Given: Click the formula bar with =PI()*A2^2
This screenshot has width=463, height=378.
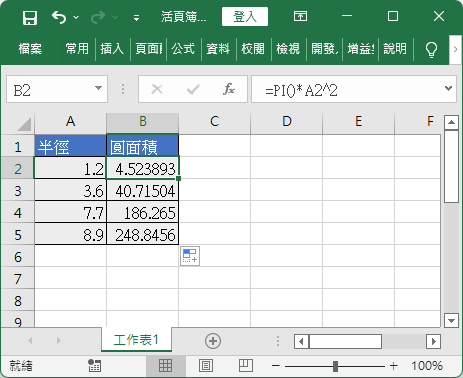Looking at the screenshot, I should [347, 89].
